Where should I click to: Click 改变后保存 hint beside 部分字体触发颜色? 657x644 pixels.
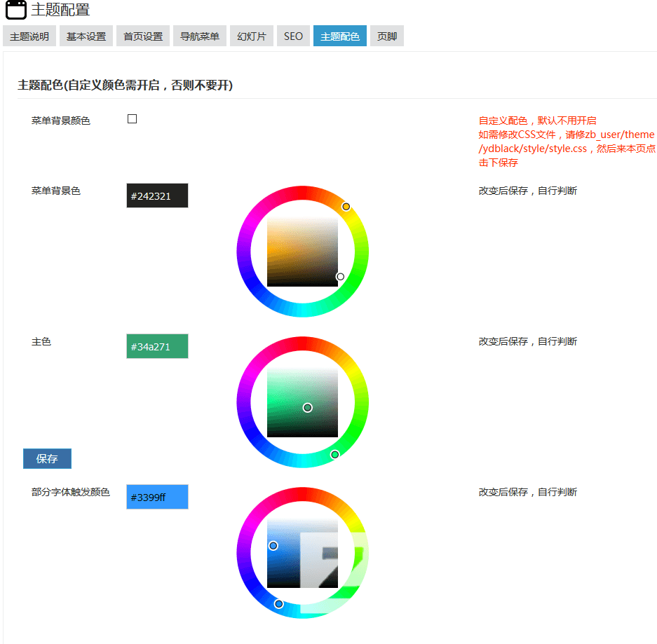(527, 492)
